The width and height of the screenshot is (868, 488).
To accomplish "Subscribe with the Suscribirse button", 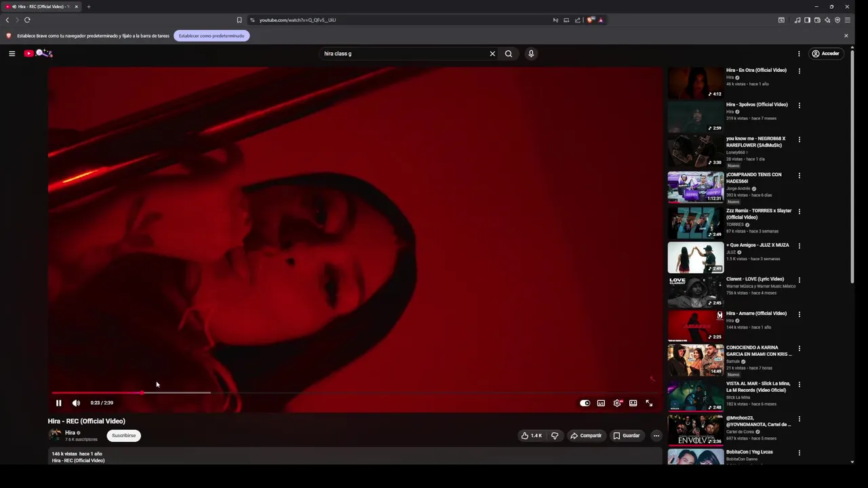I will click(x=123, y=435).
